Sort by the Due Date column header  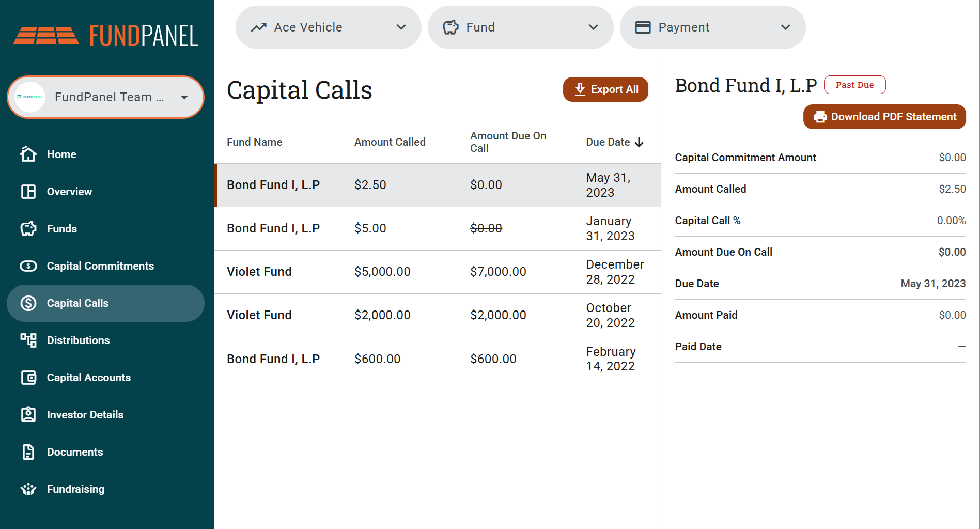point(608,142)
